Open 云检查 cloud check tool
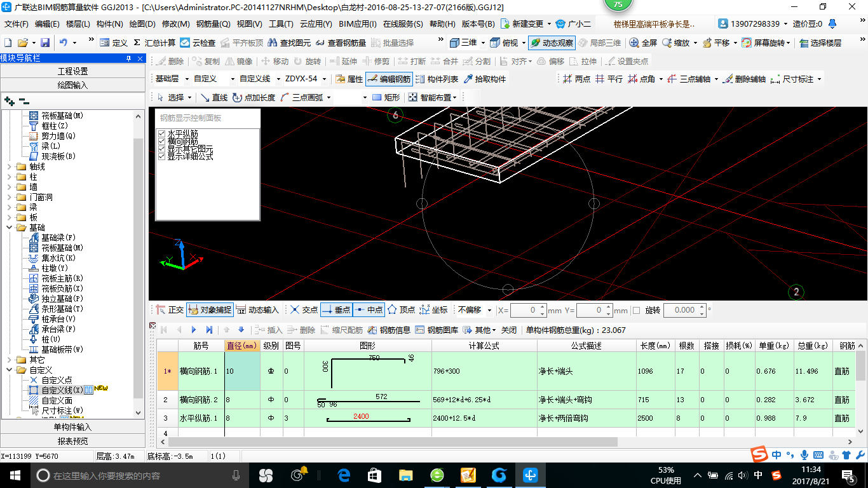 198,43
